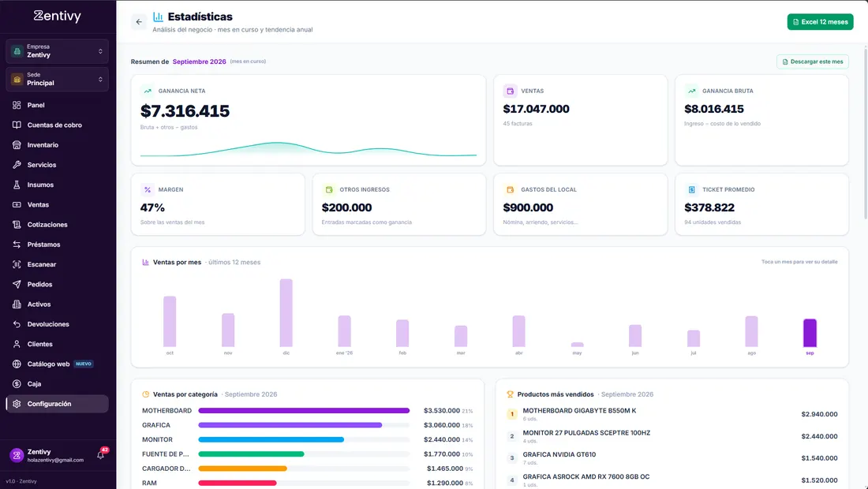The width and height of the screenshot is (868, 489).
Task: Navigate to Clientes
Action: click(57, 344)
